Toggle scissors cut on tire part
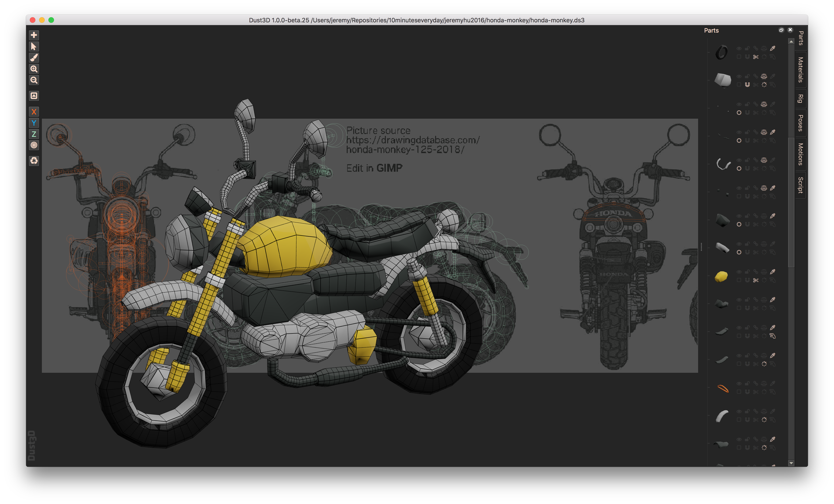834x504 pixels. [x=756, y=57]
